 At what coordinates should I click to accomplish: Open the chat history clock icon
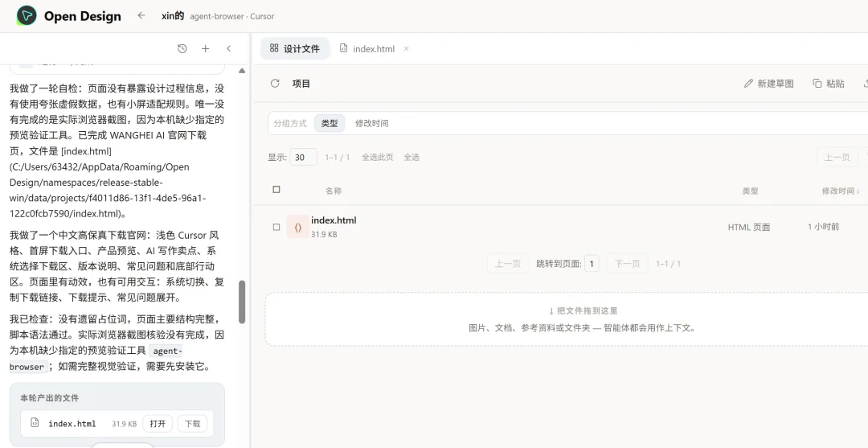182,49
